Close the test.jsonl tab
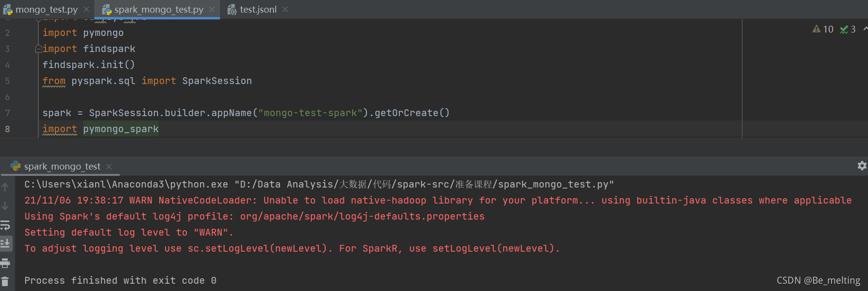This screenshot has height=291, width=868. (285, 9)
